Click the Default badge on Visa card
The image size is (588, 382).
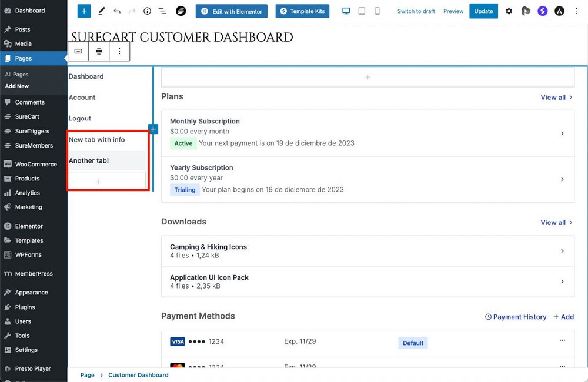pos(413,343)
